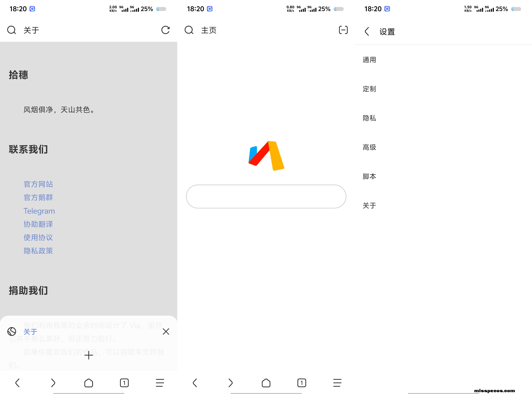
Task: Open 脚本 settings option
Action: click(369, 177)
